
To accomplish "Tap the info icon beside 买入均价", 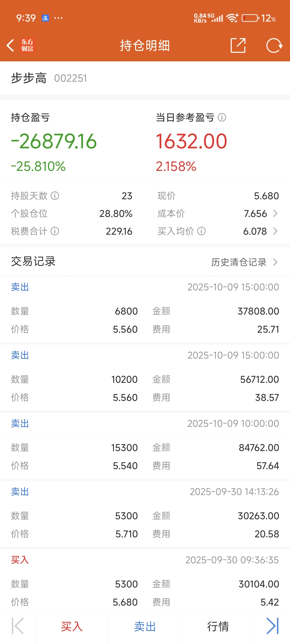I will coord(201,231).
